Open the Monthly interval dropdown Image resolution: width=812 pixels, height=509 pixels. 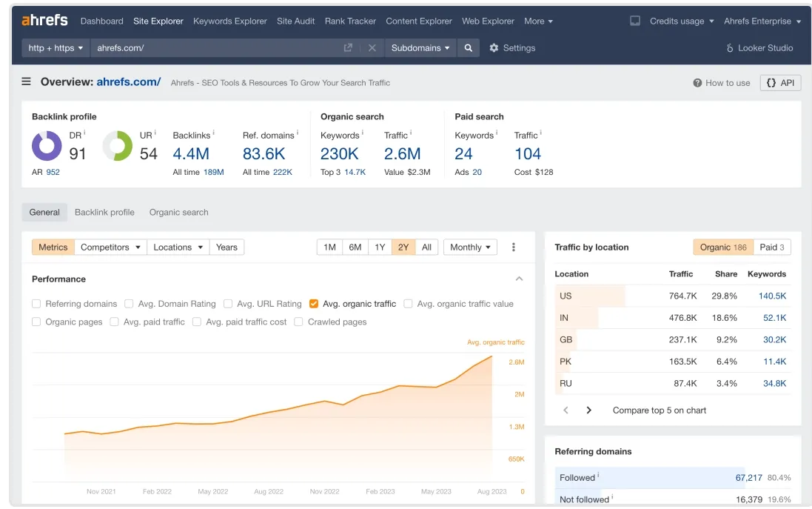click(470, 247)
